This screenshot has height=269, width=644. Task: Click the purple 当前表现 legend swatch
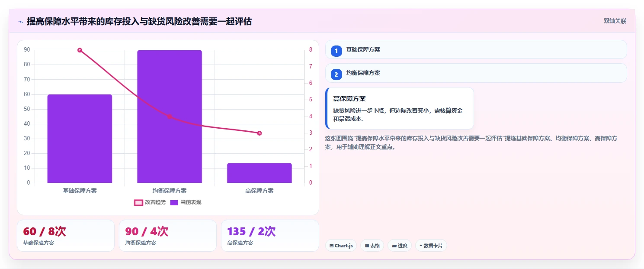coord(174,202)
